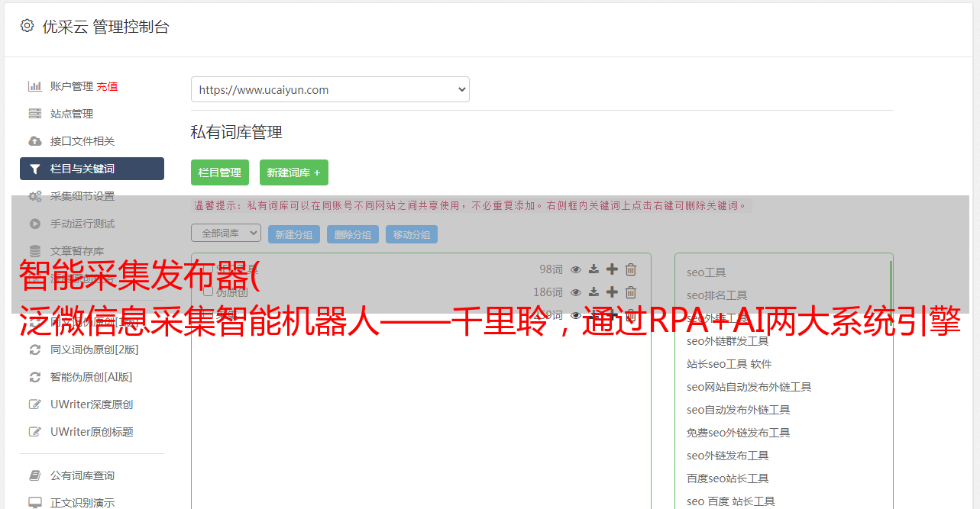Delete the 186词 伪原创 library
980x509 pixels.
[x=631, y=292]
